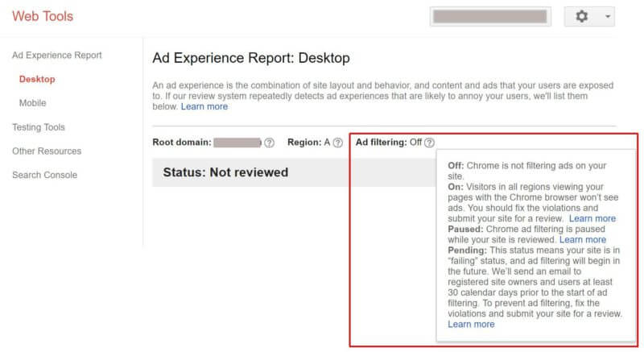644x352 pixels.
Task: Expand Other Resources in the sidebar
Action: pyautogui.click(x=47, y=151)
